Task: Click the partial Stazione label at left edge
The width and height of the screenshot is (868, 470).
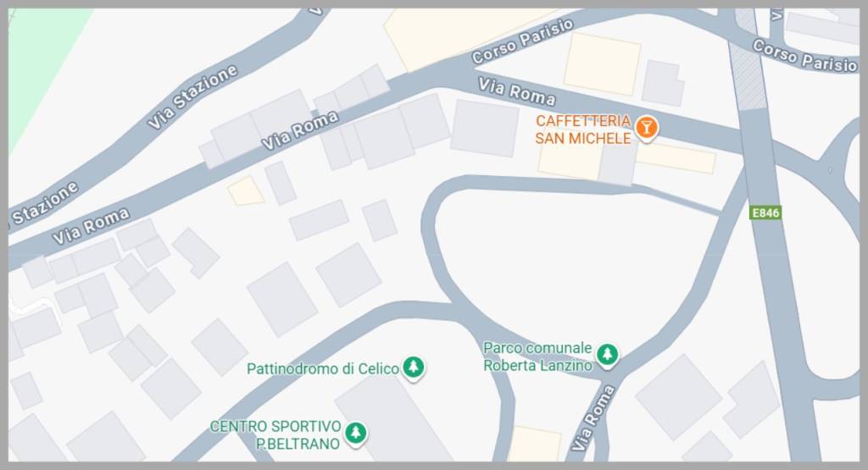Action: 44,205
